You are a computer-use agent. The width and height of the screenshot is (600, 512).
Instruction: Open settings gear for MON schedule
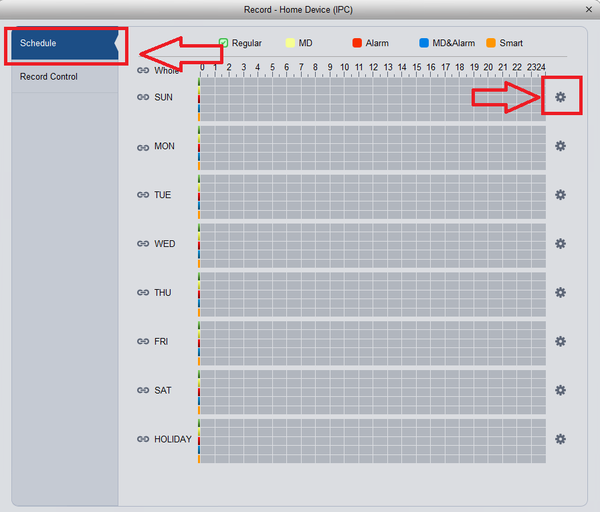(x=560, y=146)
